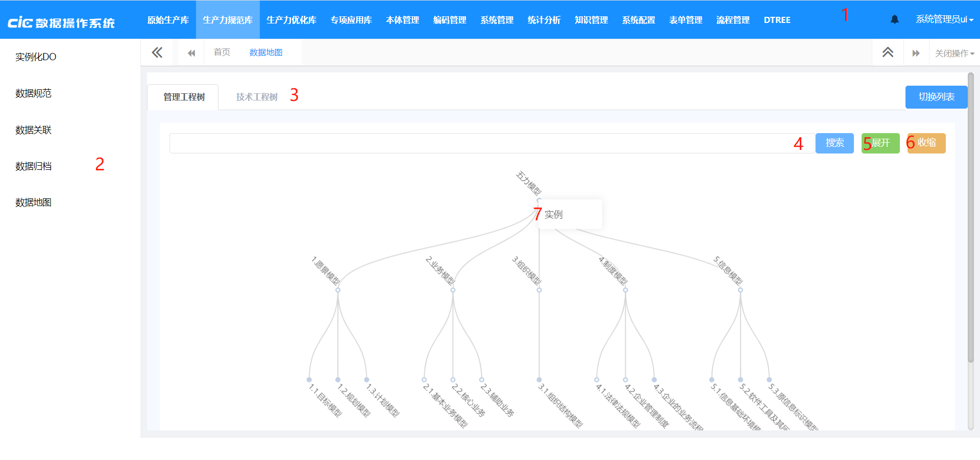Open the 系统管理员ui user dropdown
980x460 pixels.
pos(944,19)
